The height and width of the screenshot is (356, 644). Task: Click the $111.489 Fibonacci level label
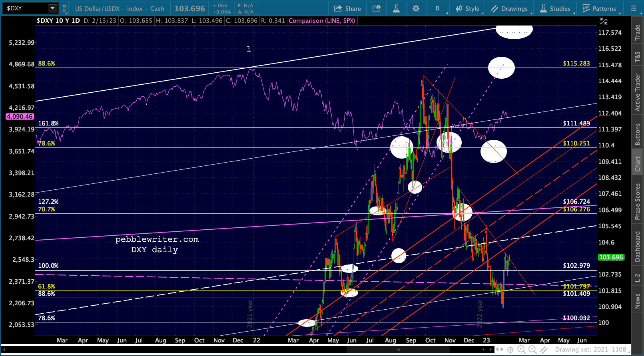[x=576, y=123]
